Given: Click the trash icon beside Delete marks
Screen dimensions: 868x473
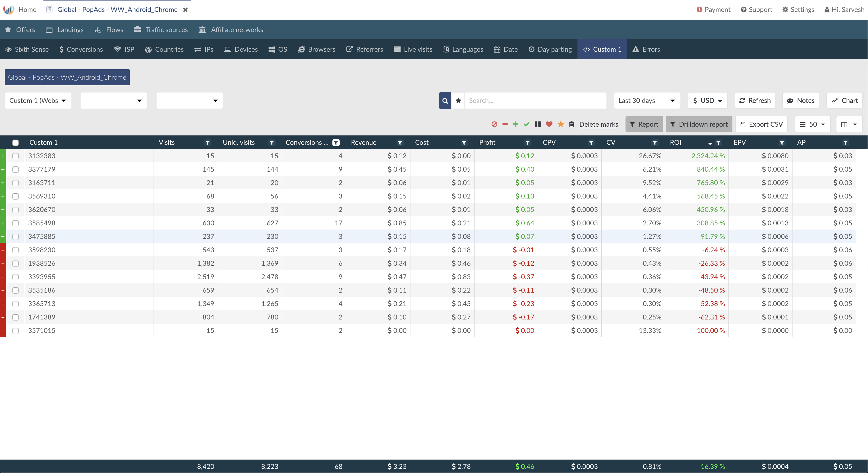Looking at the screenshot, I should click(572, 124).
